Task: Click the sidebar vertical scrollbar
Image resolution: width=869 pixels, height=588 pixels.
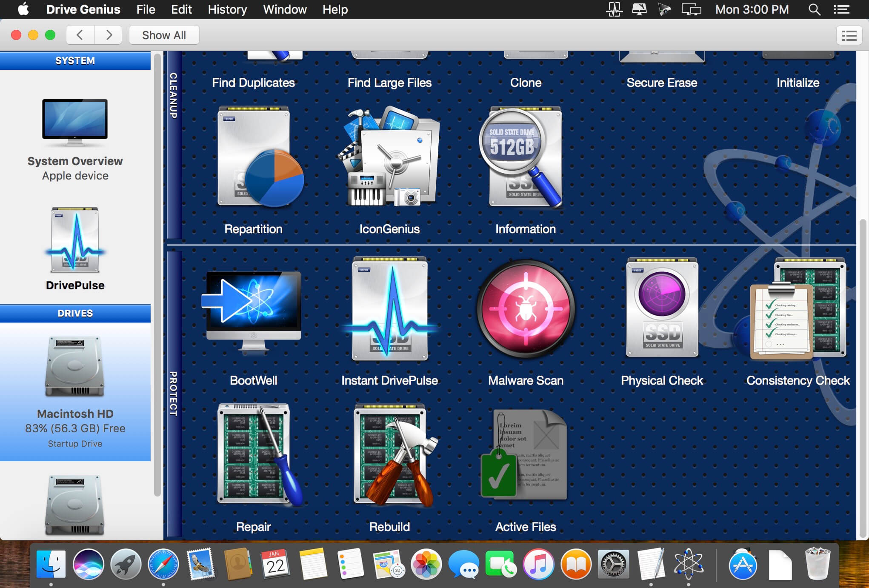Action: [x=157, y=275]
